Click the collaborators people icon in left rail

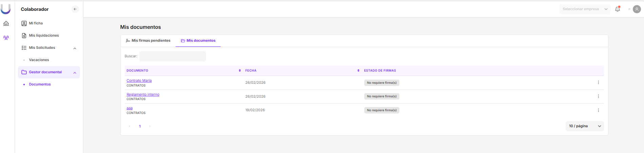pos(6,38)
